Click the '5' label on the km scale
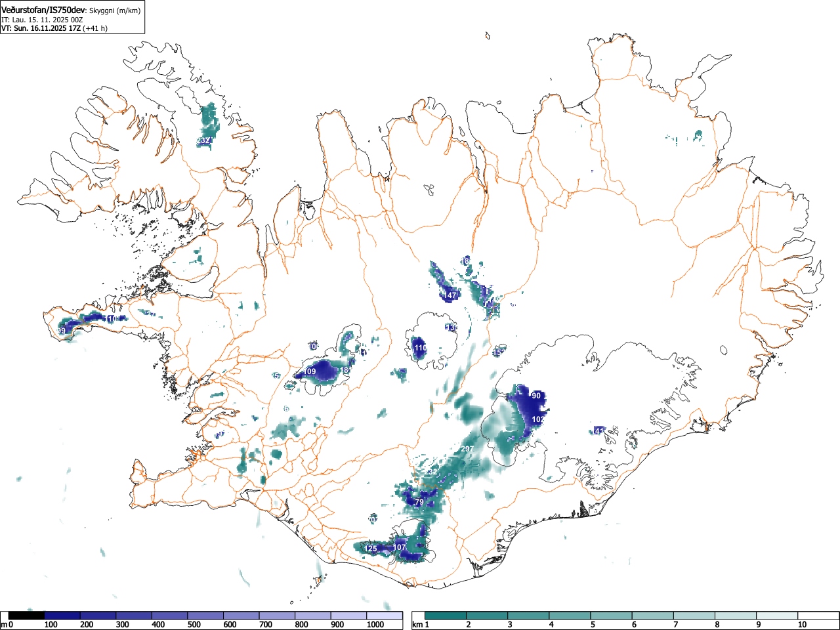840x630 pixels. 592,625
